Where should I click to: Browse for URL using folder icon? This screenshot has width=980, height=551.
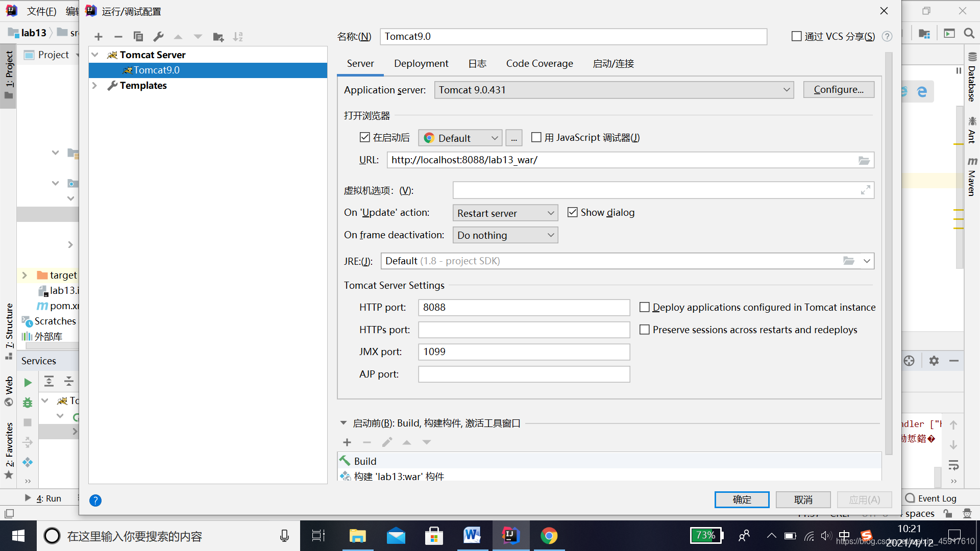click(x=864, y=160)
